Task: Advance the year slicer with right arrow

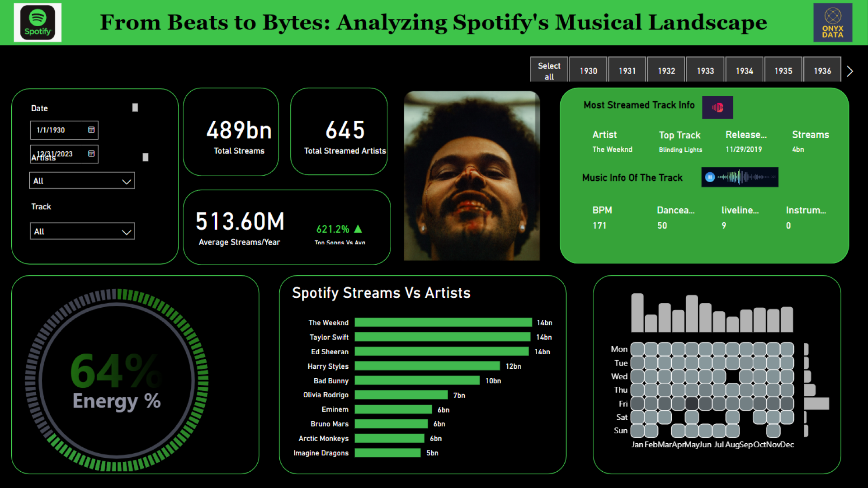Action: [x=850, y=71]
